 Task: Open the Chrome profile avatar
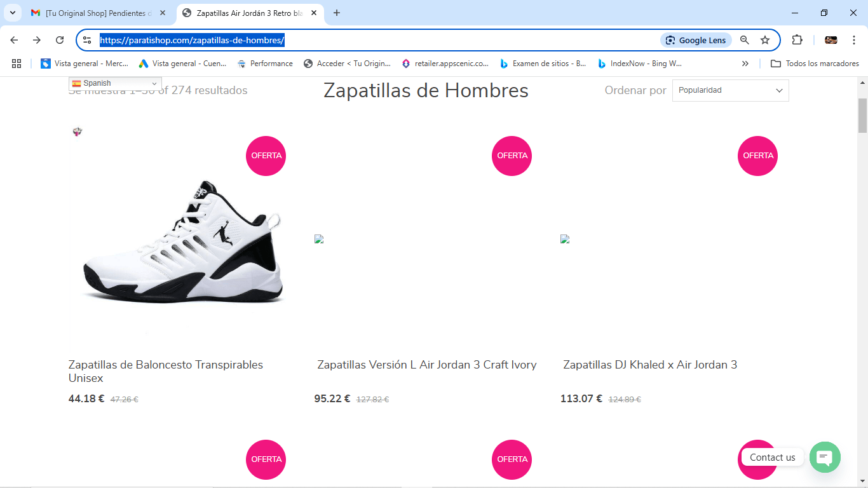(831, 40)
